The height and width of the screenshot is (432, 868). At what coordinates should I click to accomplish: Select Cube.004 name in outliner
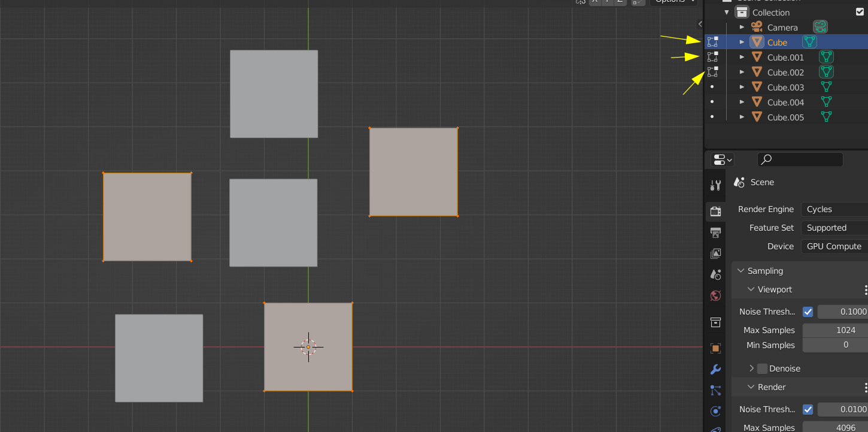(785, 102)
